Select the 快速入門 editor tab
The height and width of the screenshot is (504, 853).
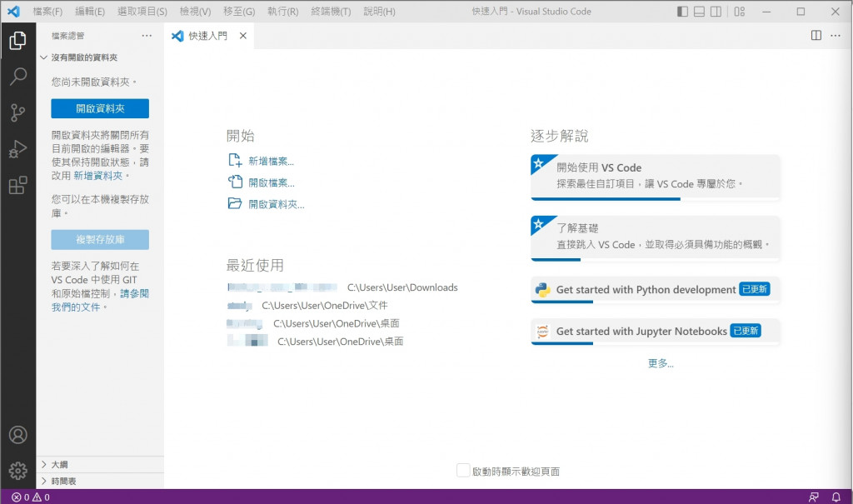209,35
